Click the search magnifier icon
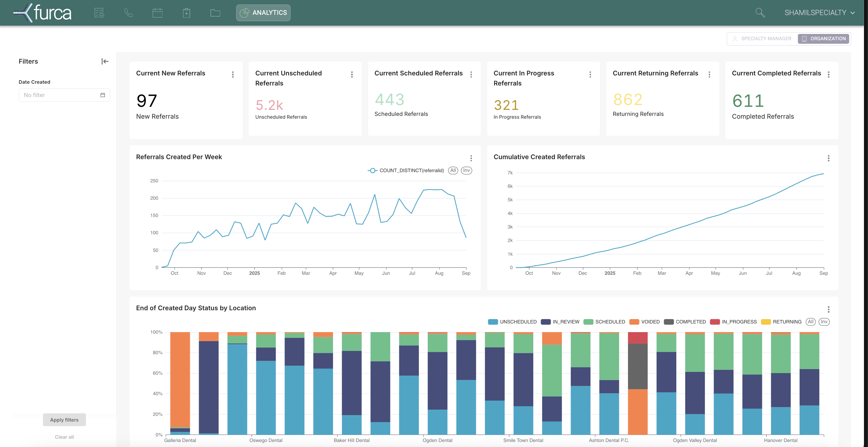Viewport: 868px width, 447px height. coord(760,13)
